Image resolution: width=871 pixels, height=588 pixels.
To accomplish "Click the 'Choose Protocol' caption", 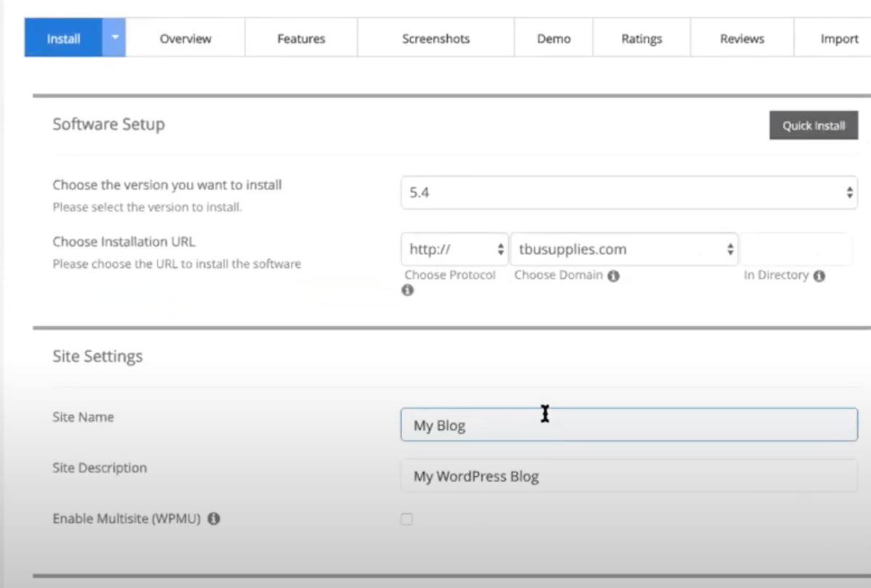I will coord(450,275).
